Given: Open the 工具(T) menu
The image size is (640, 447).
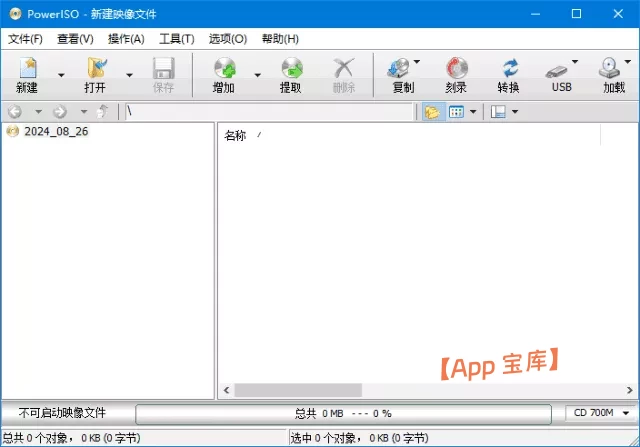Looking at the screenshot, I should (177, 39).
